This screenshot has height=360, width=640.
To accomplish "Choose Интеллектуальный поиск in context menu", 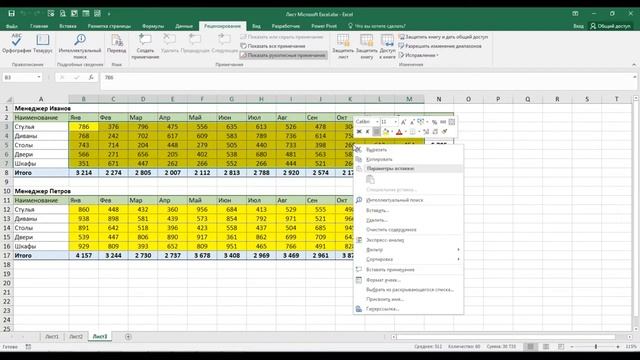I will [408, 200].
